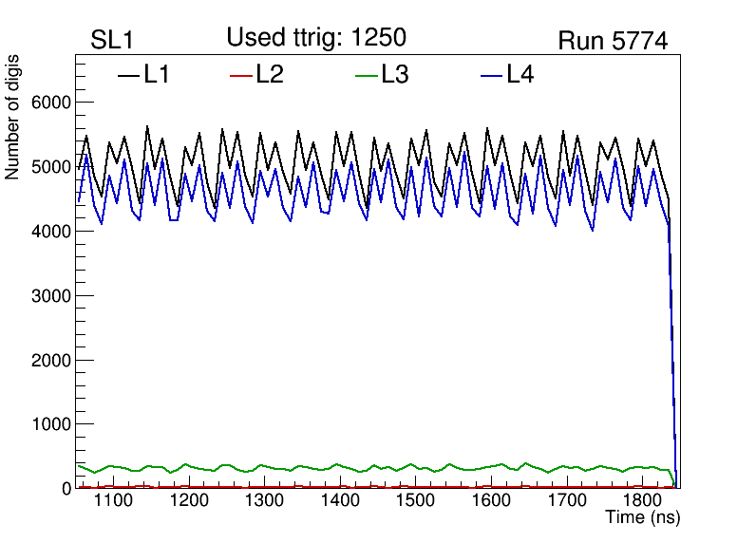756x543 pixels.
Task: Click the 2000 tick label on y-axis
Action: pyautogui.click(x=47, y=360)
